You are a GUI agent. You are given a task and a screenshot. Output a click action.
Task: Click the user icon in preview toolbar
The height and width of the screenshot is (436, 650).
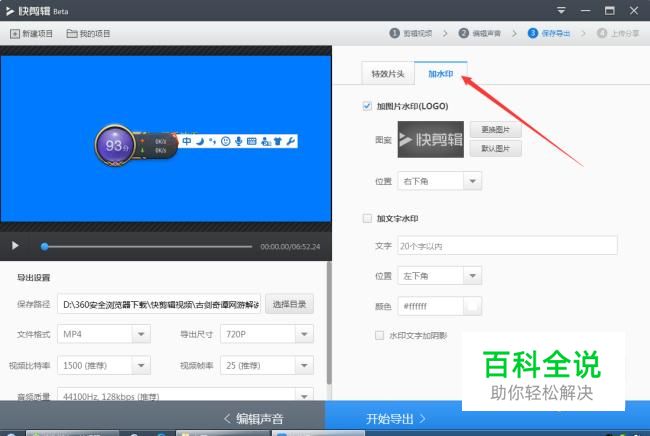point(265,141)
